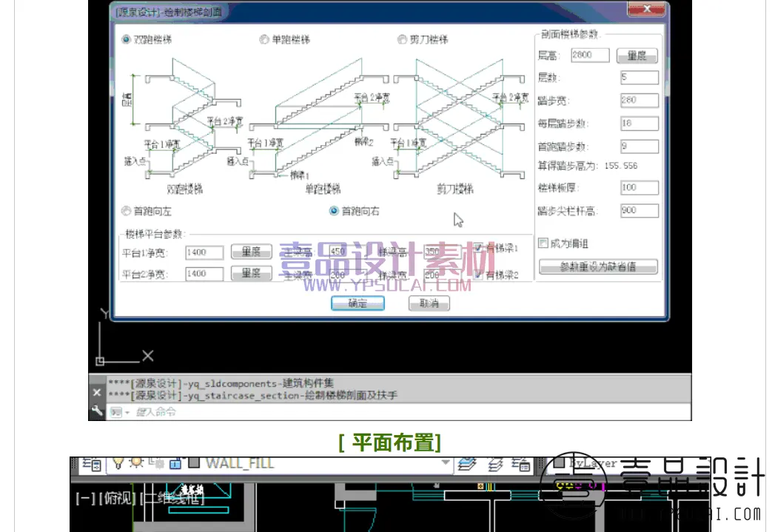Open the [俯视] view controls menu
Image resolution: width=775 pixels, height=532 pixels.
tap(117, 498)
